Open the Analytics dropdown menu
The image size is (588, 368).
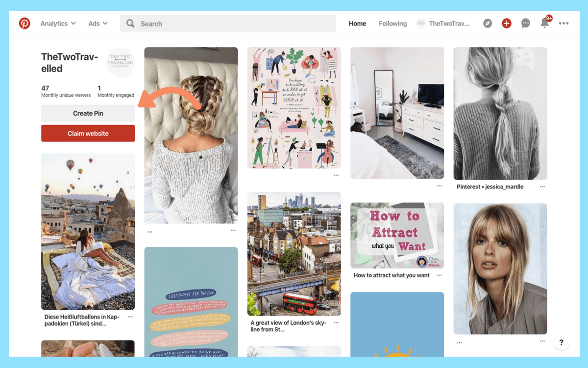point(58,24)
